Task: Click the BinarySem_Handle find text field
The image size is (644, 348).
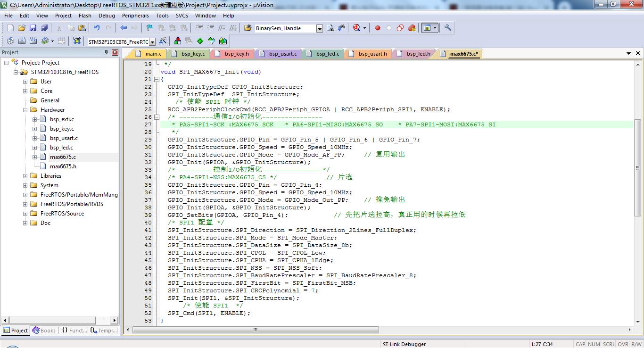Action: click(x=285, y=28)
